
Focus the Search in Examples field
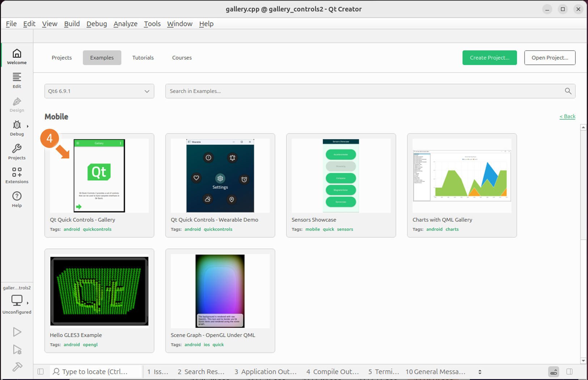(x=370, y=91)
